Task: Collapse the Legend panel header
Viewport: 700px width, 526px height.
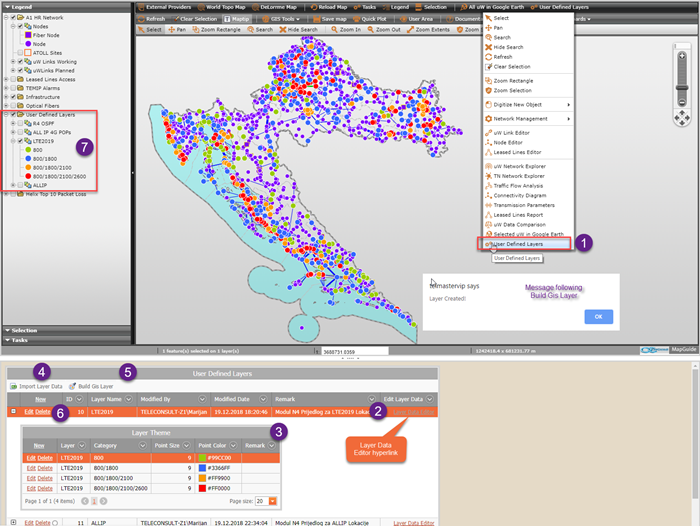Action: tap(67, 7)
